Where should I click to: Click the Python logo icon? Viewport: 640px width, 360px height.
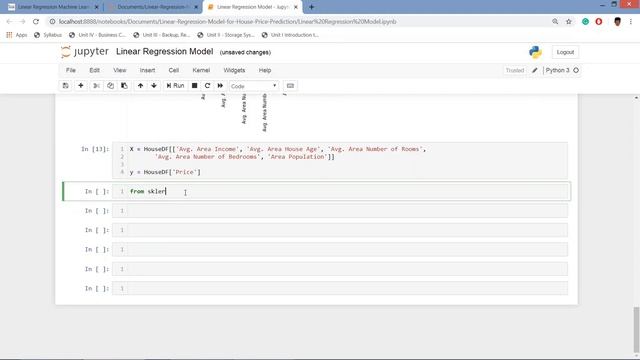pos(535,52)
